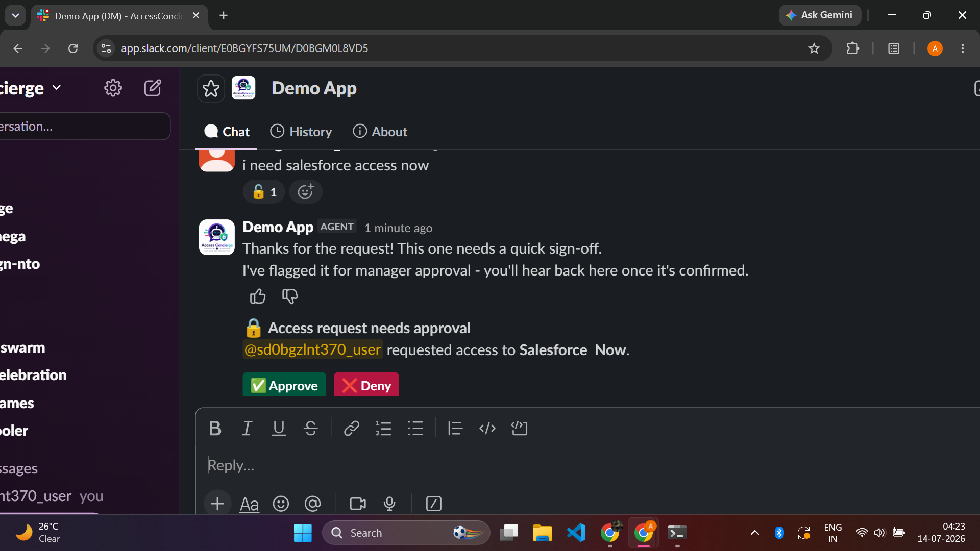Screen dimensions: 980x551
Task: Open the Demo App title header
Action: [x=314, y=88]
